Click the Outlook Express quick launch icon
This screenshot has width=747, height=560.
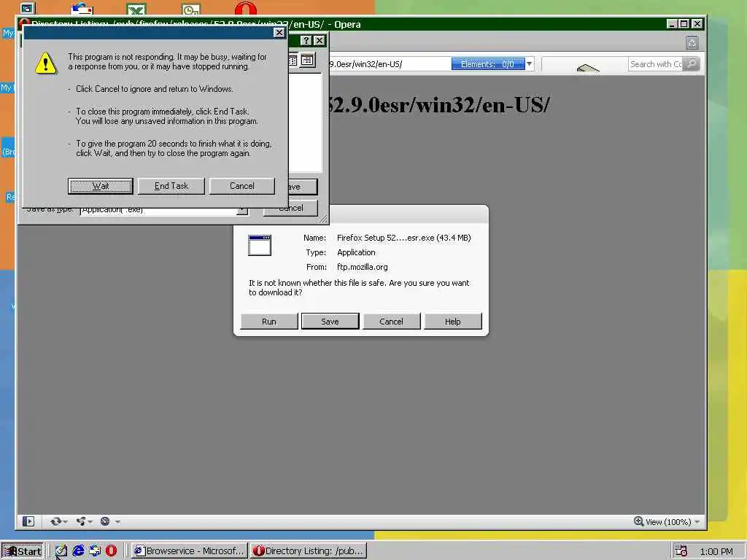95,551
